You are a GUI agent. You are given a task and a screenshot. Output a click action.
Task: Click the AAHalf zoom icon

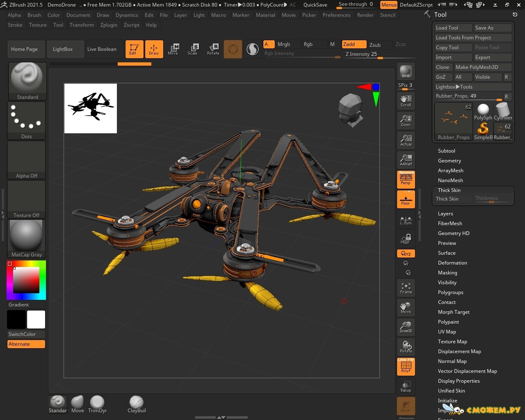click(406, 160)
